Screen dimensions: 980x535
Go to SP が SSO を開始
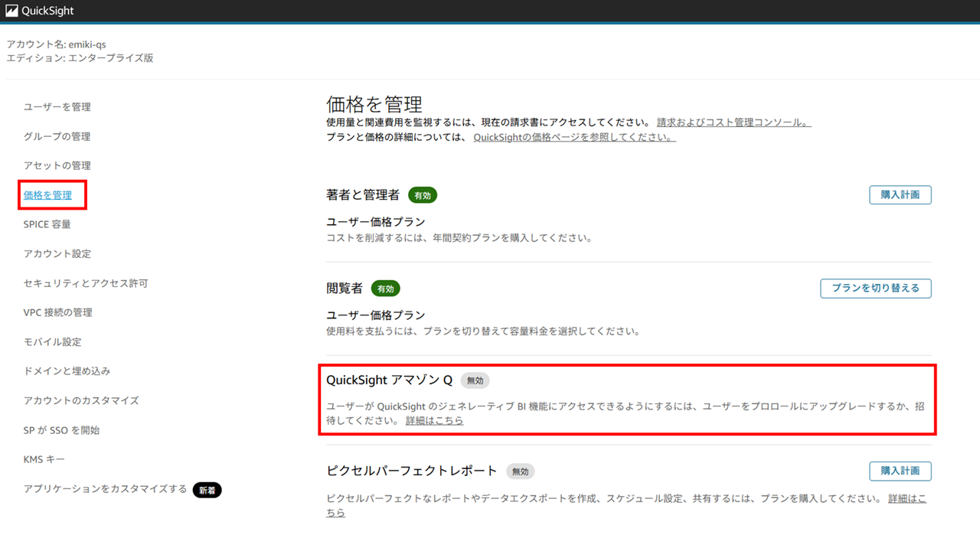pyautogui.click(x=62, y=430)
